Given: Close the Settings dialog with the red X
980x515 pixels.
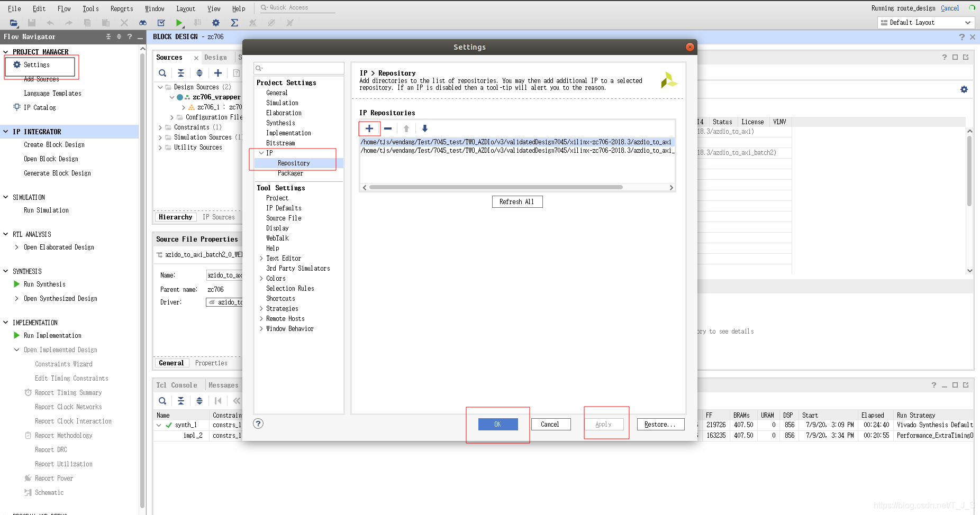Looking at the screenshot, I should click(689, 47).
